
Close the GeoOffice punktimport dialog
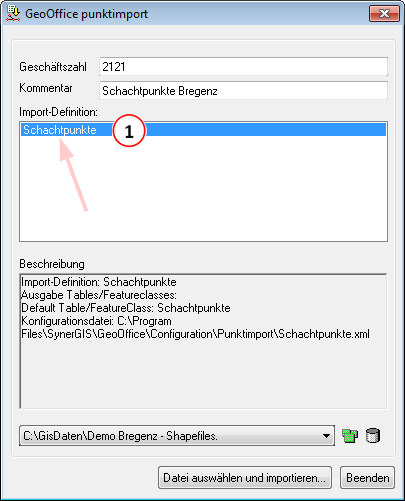point(384,14)
